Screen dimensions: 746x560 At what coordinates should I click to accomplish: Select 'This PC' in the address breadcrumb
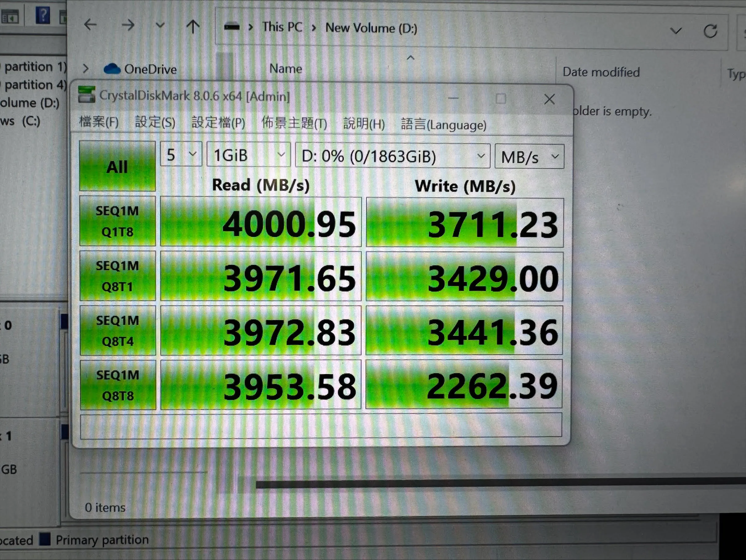(x=282, y=27)
